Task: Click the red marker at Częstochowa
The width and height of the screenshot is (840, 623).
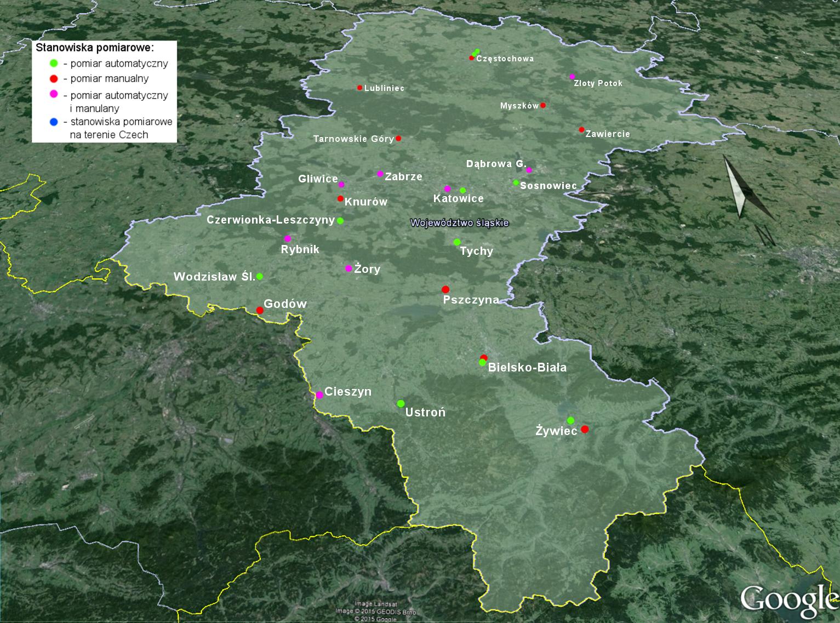Action: (471, 58)
